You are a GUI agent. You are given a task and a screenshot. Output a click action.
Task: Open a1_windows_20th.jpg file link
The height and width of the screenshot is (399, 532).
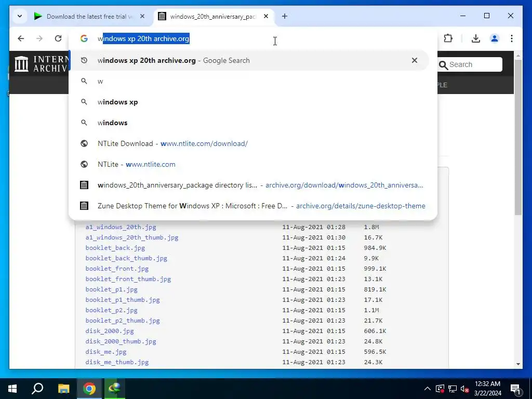[x=121, y=227]
